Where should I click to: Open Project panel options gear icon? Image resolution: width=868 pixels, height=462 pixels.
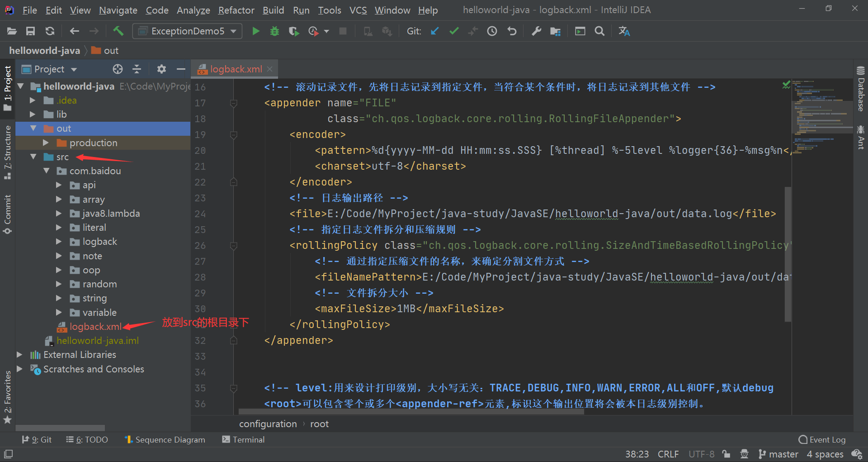coord(161,69)
